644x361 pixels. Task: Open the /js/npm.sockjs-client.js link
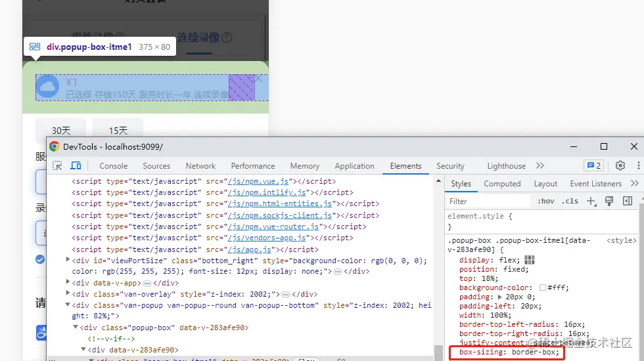point(280,215)
